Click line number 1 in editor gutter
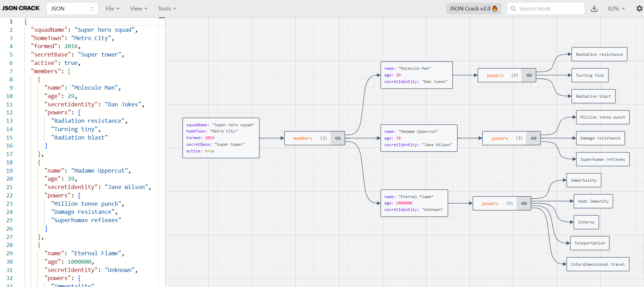 pos(11,21)
